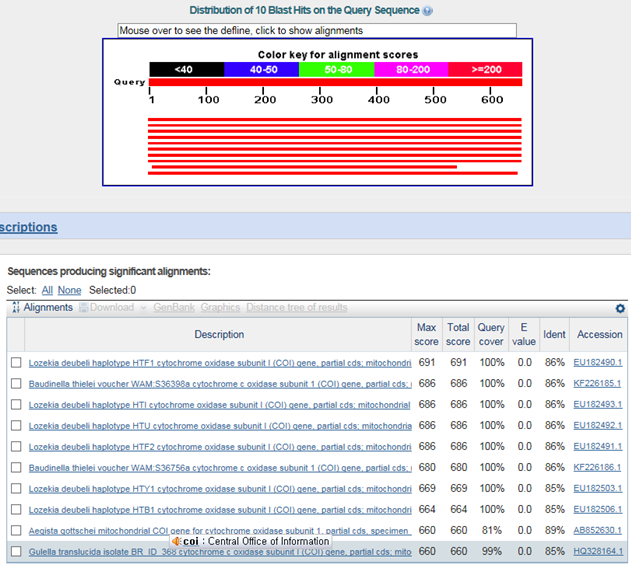Open Lozekia deubeli haplotype HTU link
The height and width of the screenshot is (567, 631).
[x=220, y=426]
